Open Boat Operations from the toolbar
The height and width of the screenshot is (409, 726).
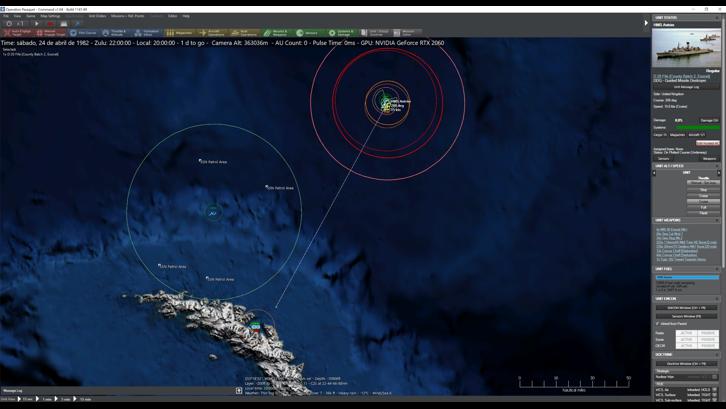click(245, 33)
